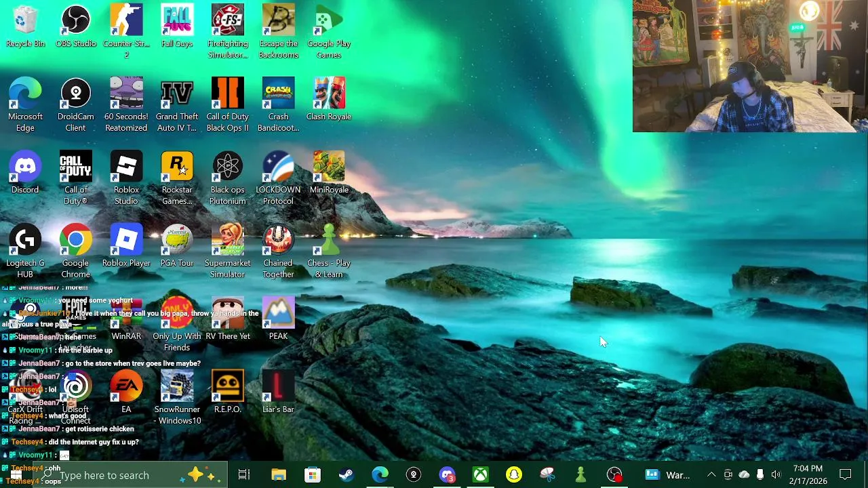Screen dimensions: 868x488
Task: Open the Chess - Play & Learn desktop shortcut
Action: coord(329,251)
